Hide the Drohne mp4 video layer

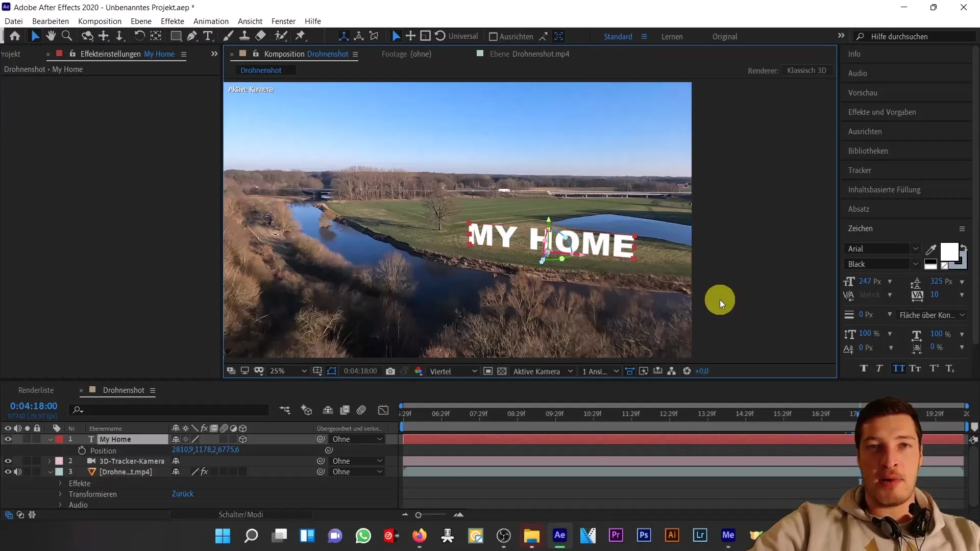8,472
